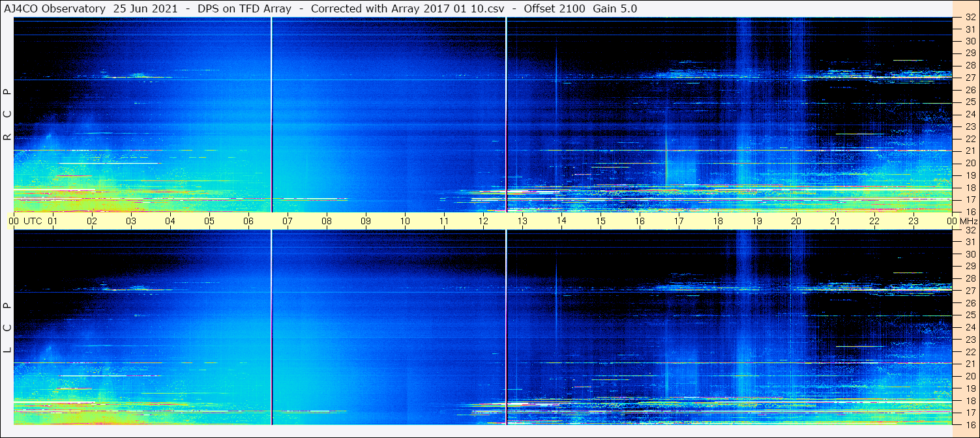This screenshot has width=980, height=438.
Task: Select the '21' hour label on the time axis
Action: coord(835,221)
